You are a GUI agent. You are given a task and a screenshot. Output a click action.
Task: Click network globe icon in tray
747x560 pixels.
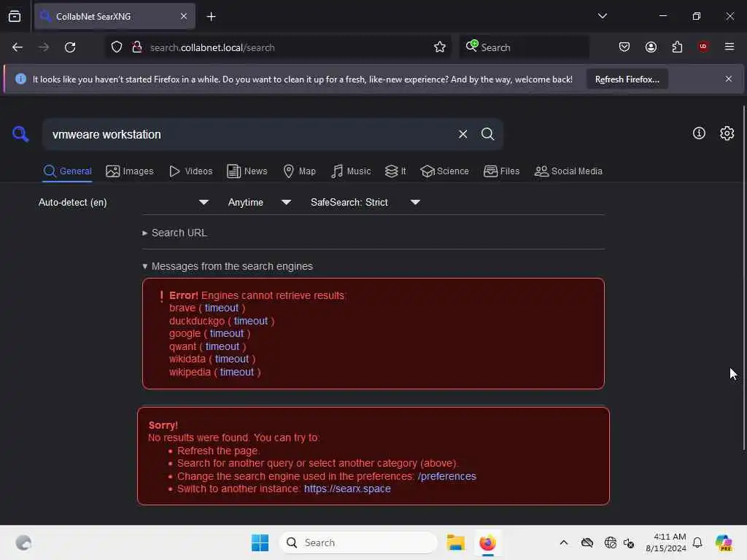point(610,542)
